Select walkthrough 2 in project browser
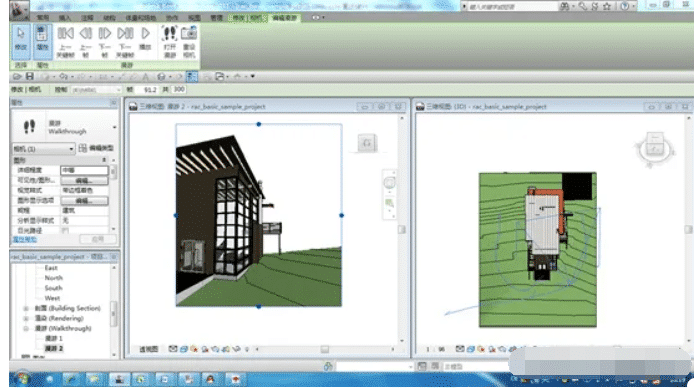The width and height of the screenshot is (694, 388). [x=54, y=349]
